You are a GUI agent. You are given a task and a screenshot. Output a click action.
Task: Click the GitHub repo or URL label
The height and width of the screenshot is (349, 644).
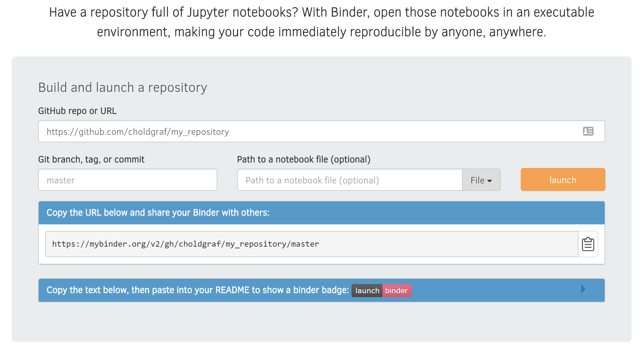pyautogui.click(x=77, y=111)
